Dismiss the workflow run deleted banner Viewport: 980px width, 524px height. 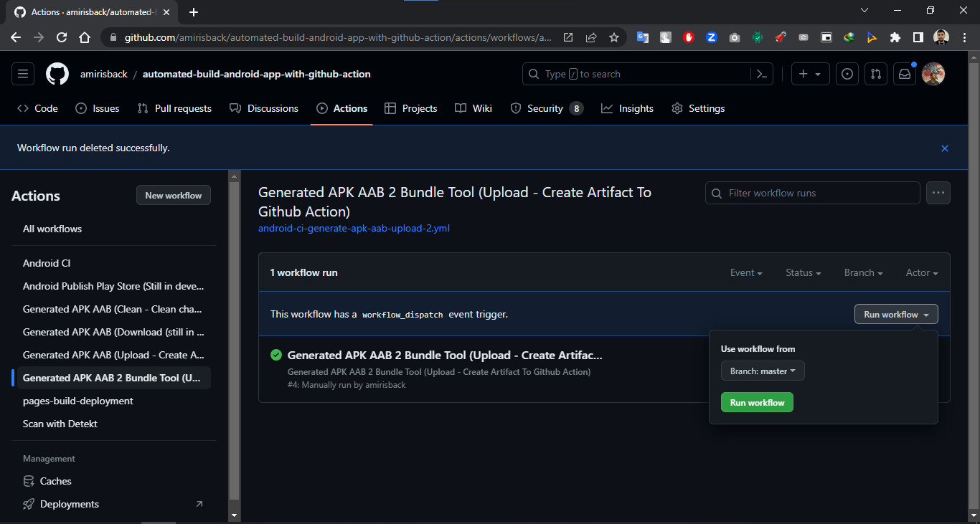(x=945, y=148)
